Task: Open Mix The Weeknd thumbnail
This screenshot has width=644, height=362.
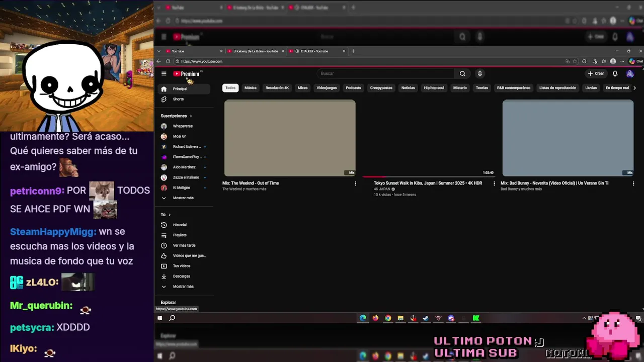Action: tap(290, 138)
